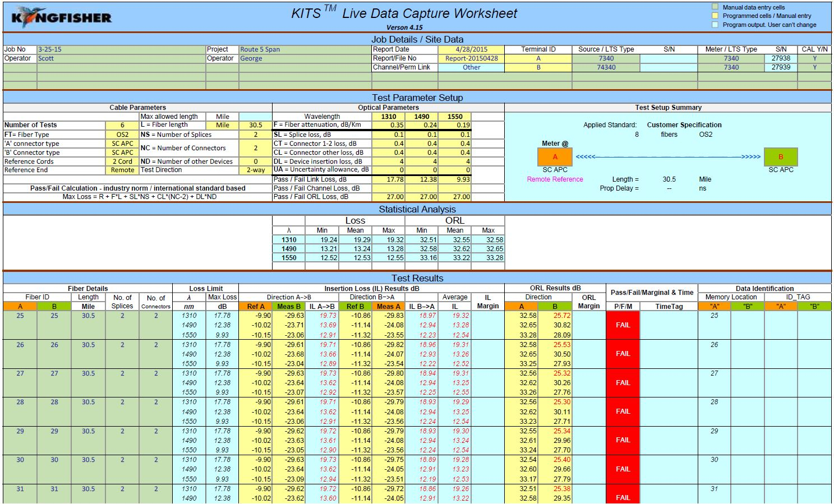
Task: Open the Test Direction '2-way' cell
Action: pyautogui.click(x=256, y=170)
